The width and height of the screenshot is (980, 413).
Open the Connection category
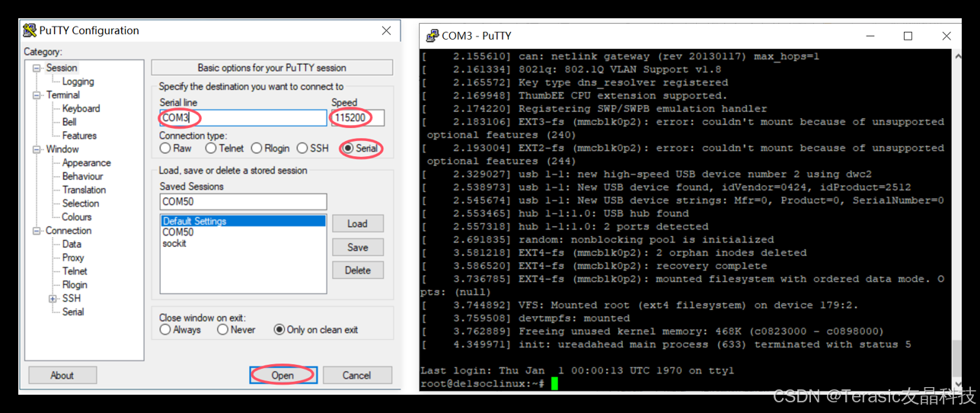69,231
